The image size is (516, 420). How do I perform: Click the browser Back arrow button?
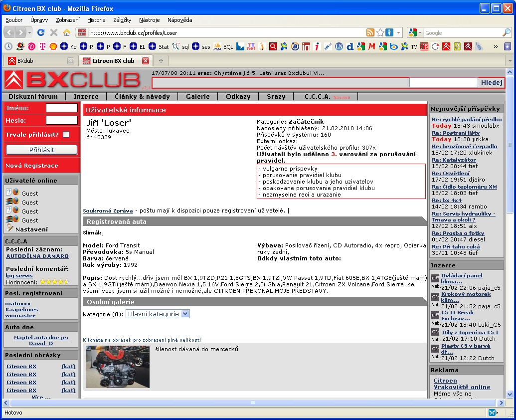[x=9, y=32]
